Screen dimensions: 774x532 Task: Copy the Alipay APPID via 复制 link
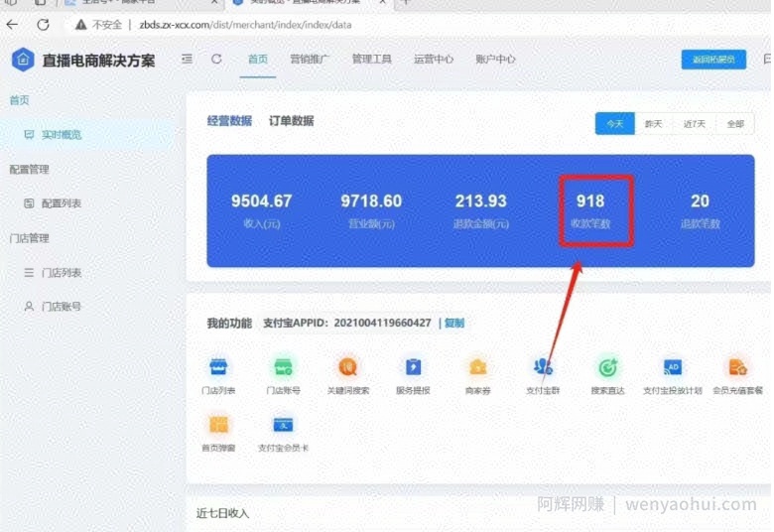tap(454, 323)
